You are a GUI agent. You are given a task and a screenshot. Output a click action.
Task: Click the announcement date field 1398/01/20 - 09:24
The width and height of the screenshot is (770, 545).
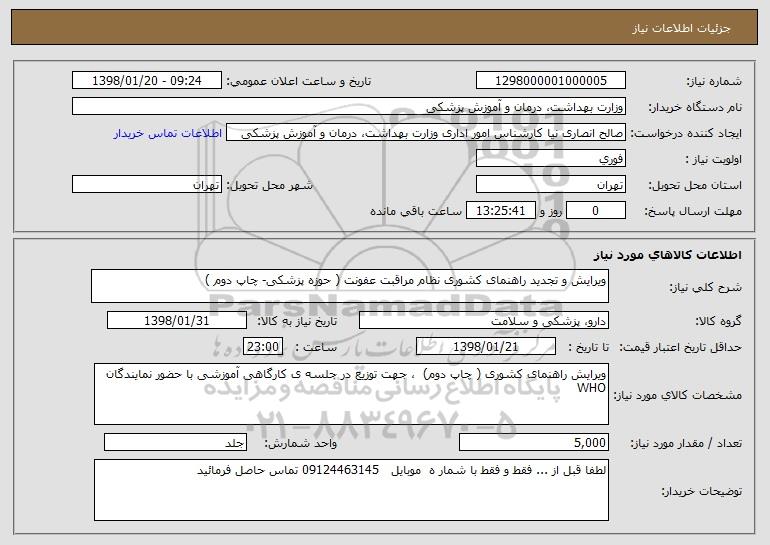(x=147, y=80)
